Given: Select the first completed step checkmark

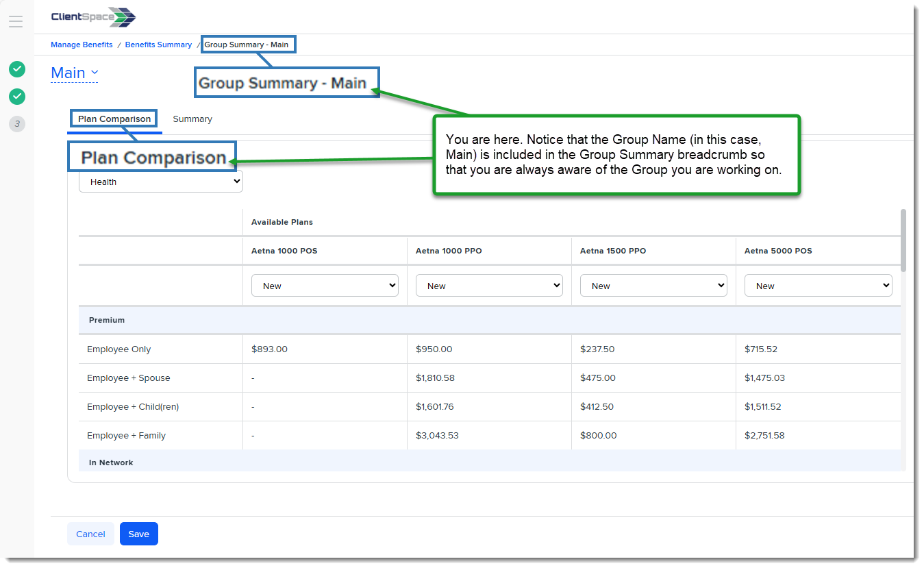Looking at the screenshot, I should [x=17, y=69].
